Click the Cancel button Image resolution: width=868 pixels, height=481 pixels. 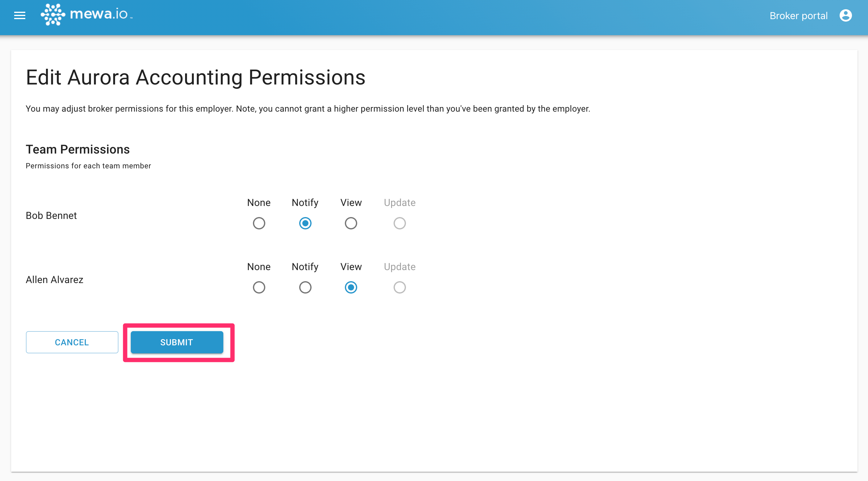click(72, 342)
